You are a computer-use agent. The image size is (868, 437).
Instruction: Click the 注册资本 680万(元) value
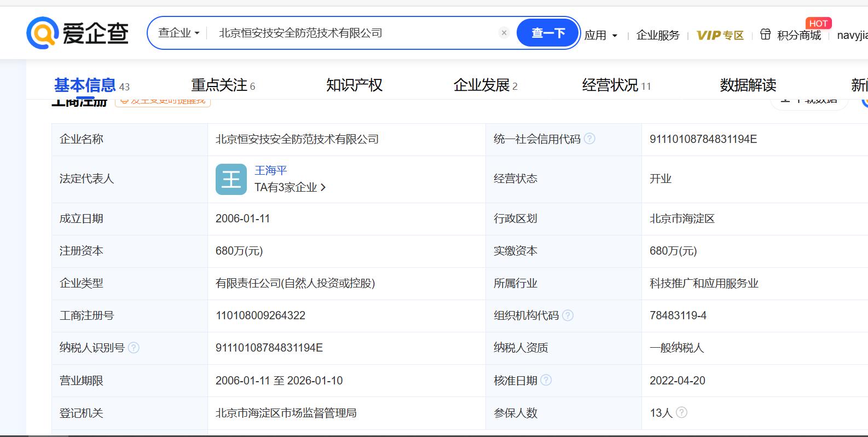(239, 251)
